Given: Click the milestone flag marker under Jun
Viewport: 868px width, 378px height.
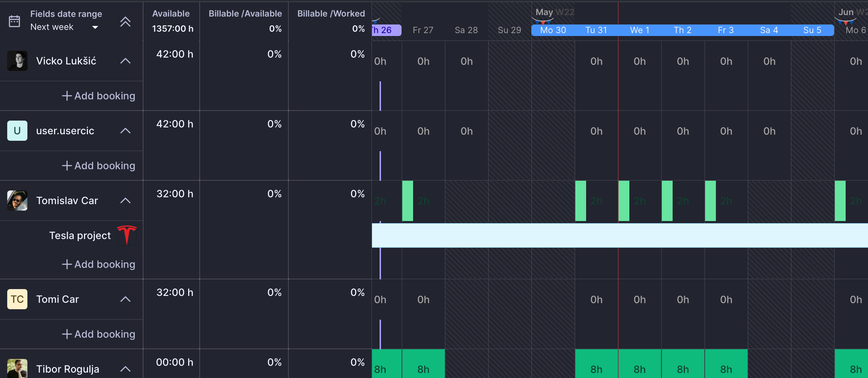Looking at the screenshot, I should (846, 22).
